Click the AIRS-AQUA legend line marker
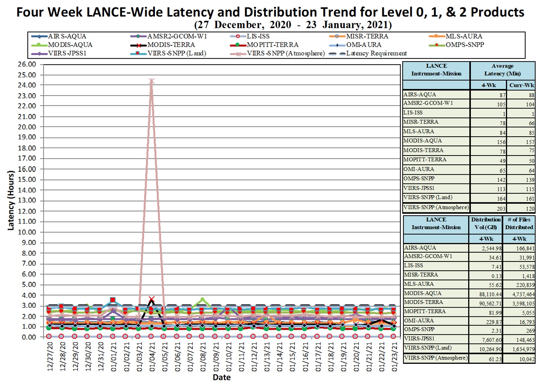Screen dimensions: 546x392 (39, 37)
